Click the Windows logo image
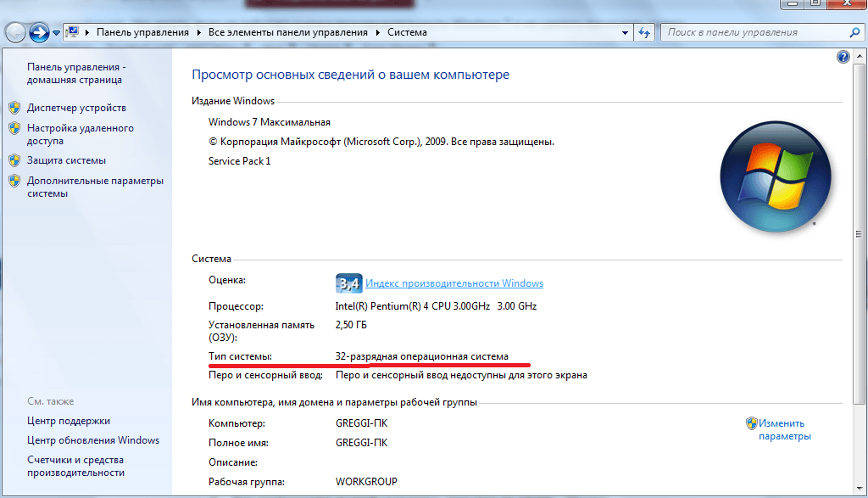868x498 pixels. tap(776, 176)
